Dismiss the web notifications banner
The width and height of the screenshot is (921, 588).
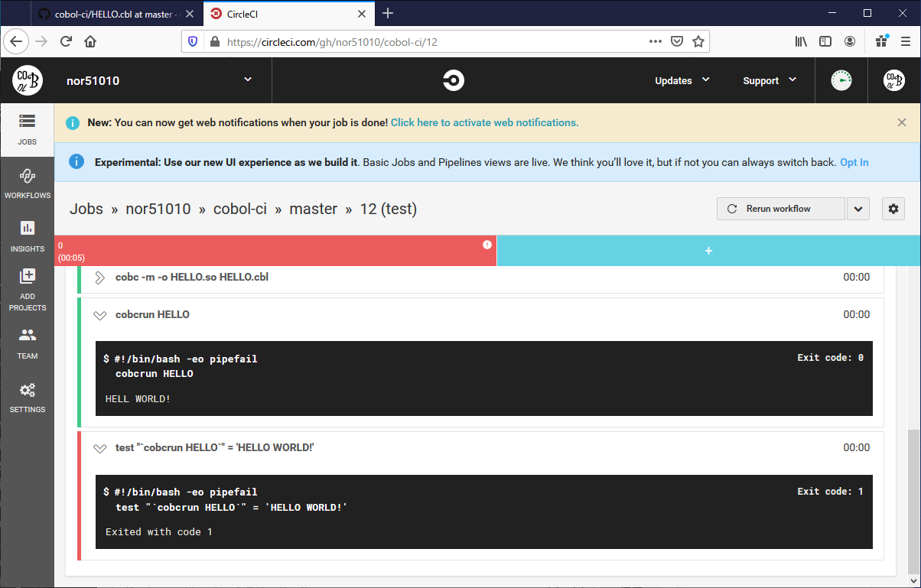(902, 122)
